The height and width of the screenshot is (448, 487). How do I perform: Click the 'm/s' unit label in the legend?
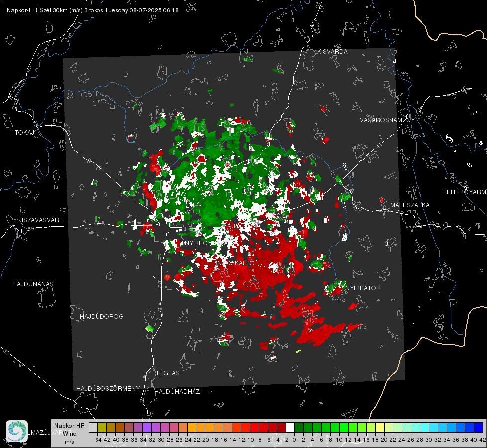(69, 441)
